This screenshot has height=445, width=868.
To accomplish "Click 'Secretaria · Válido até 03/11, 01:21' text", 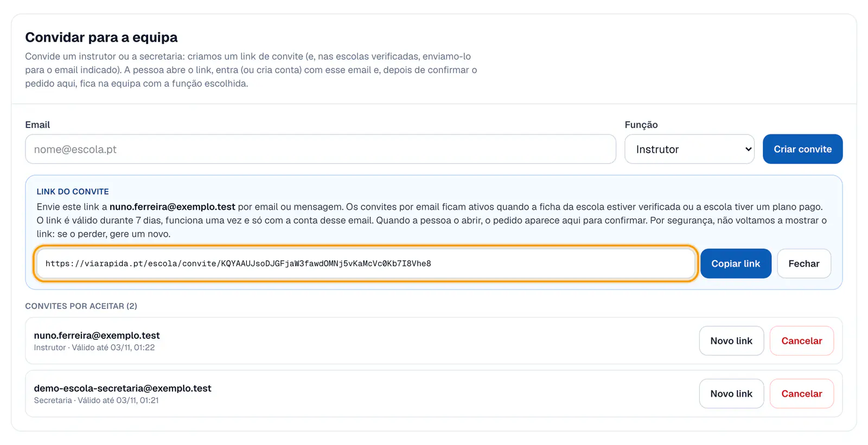I will pos(96,401).
